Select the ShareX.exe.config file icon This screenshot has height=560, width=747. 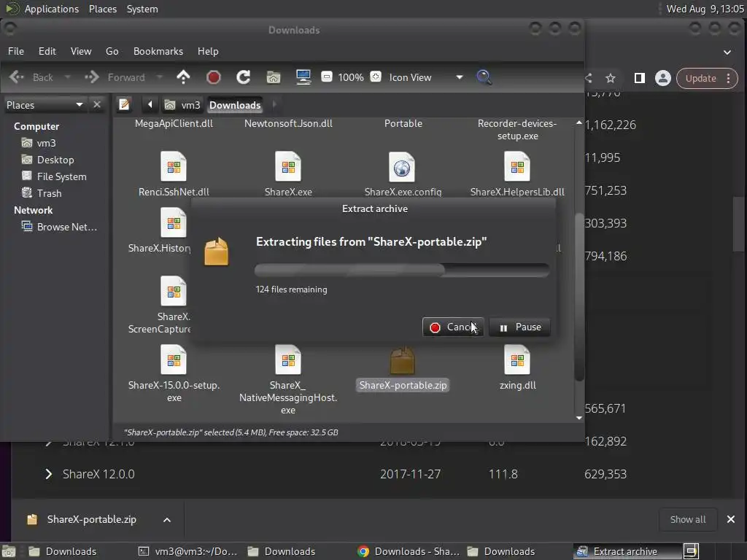402,167
